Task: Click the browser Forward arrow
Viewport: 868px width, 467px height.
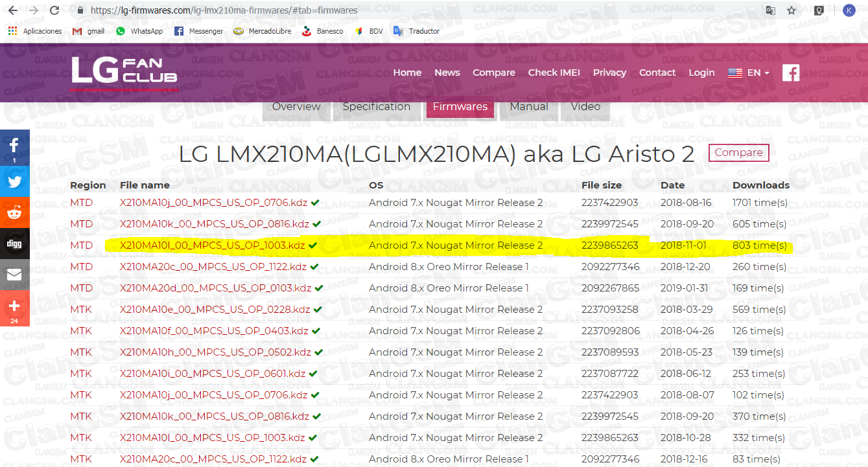Action: (x=34, y=10)
